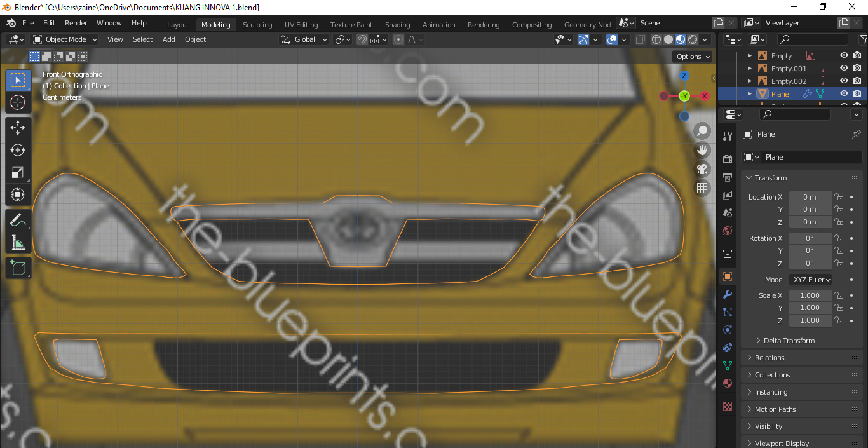Open the World properties tab

tap(728, 231)
